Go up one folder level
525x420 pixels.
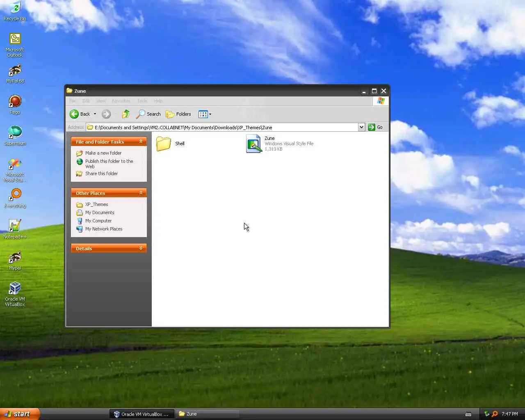tap(126, 114)
